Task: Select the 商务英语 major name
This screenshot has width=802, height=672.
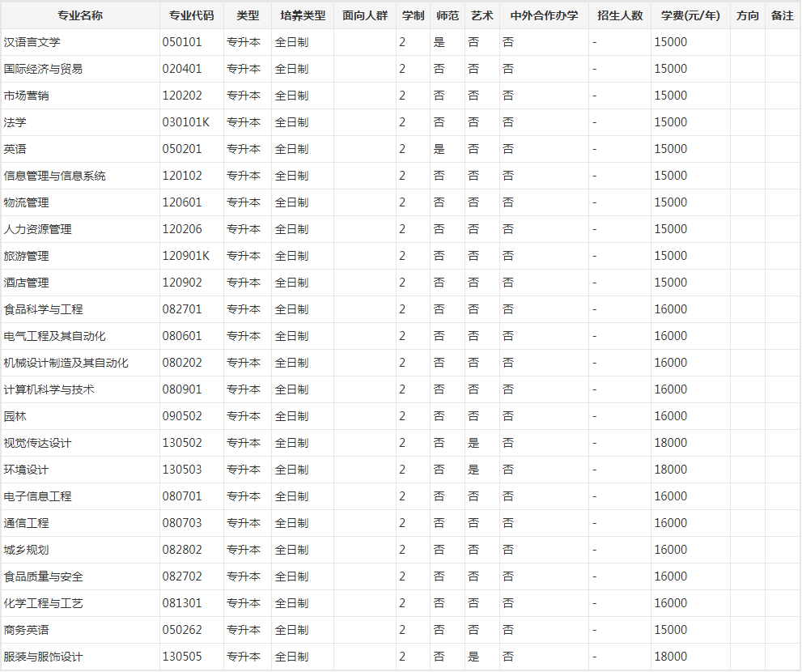Action: pyautogui.click(x=26, y=630)
